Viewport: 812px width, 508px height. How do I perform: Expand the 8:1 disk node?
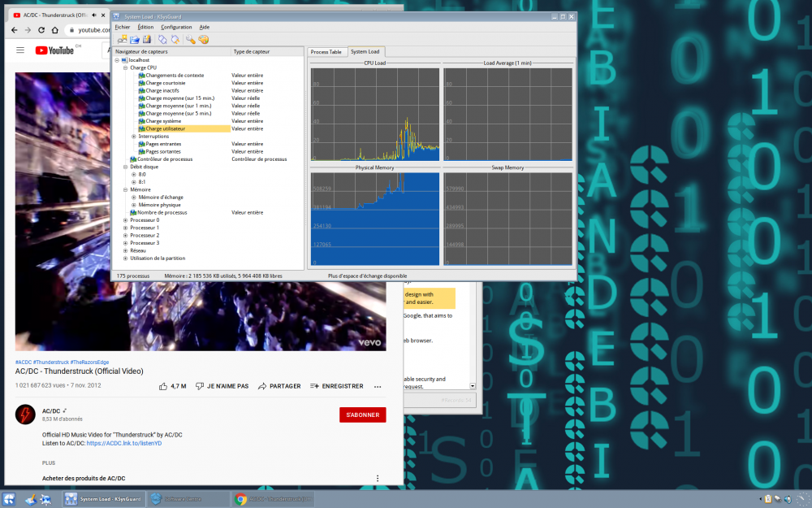[134, 182]
